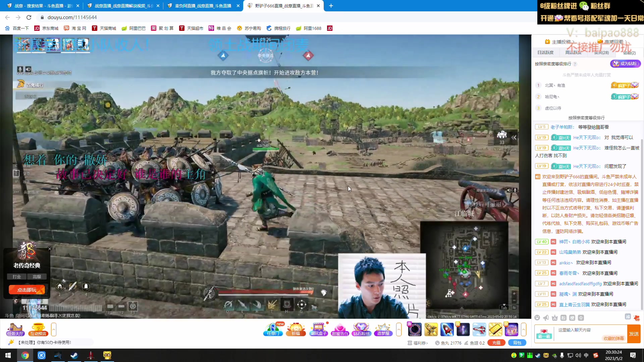This screenshot has width=644, height=362.
Task: Click username He天下无双o in the message 问题发现了
Action: tap(587, 166)
